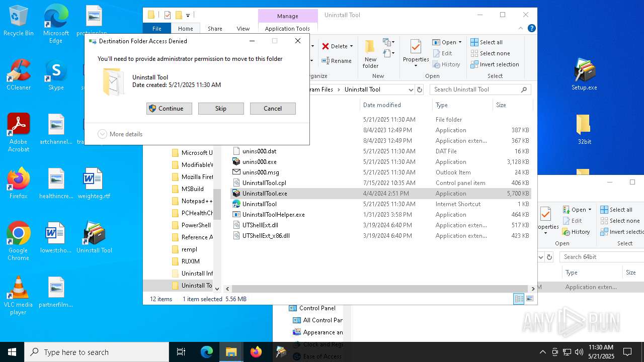The height and width of the screenshot is (362, 644).
Task: Click Select none in ribbon
Action: pos(491,53)
